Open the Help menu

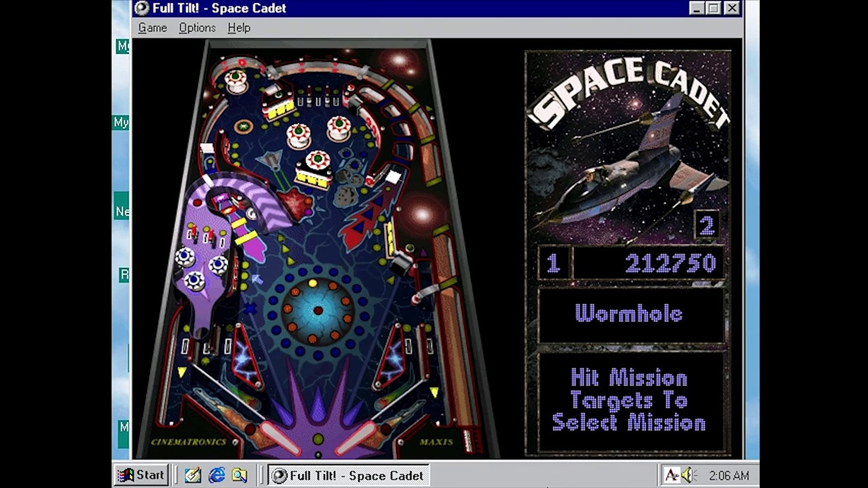pos(239,28)
